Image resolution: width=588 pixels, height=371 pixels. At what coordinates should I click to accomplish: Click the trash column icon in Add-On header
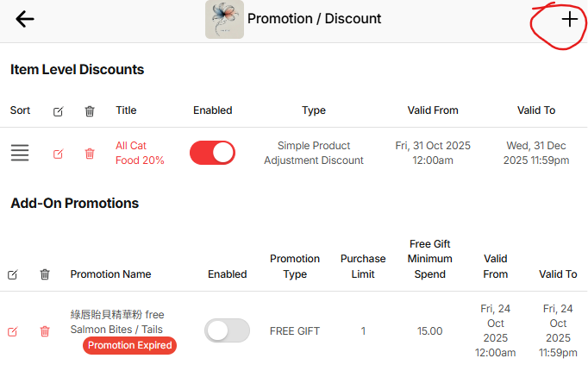(x=45, y=274)
